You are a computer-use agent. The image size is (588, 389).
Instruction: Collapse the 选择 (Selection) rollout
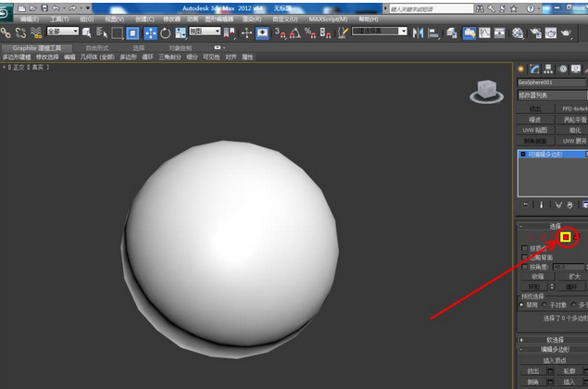click(x=554, y=226)
